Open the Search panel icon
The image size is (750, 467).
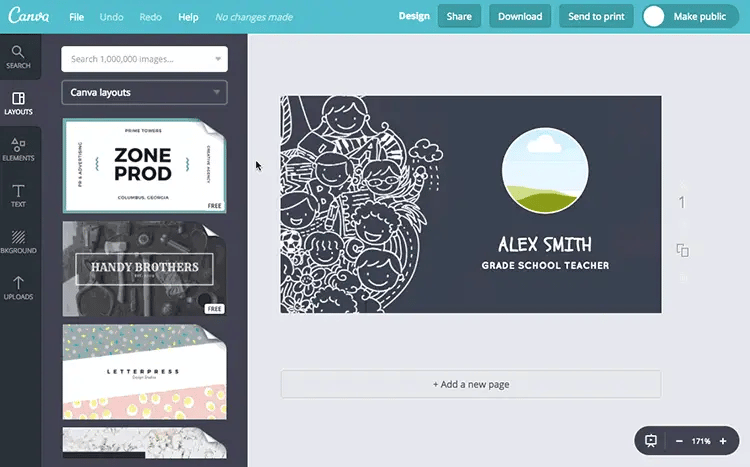coord(18,52)
